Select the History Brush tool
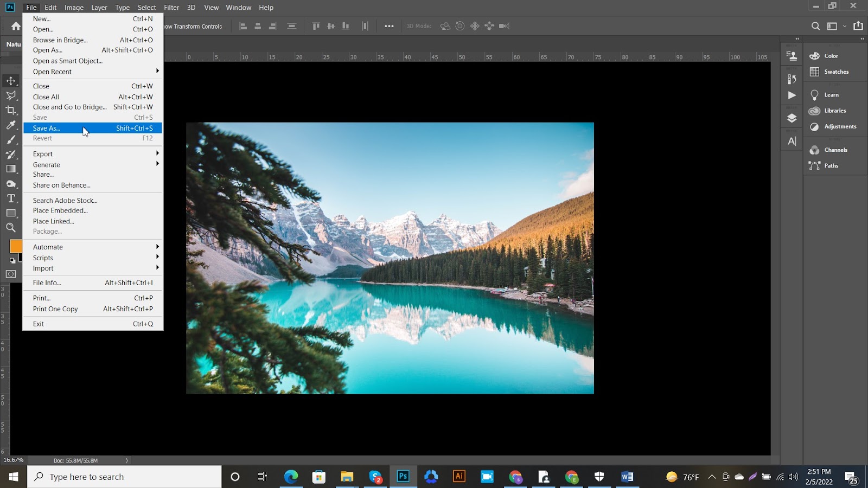 click(x=11, y=155)
